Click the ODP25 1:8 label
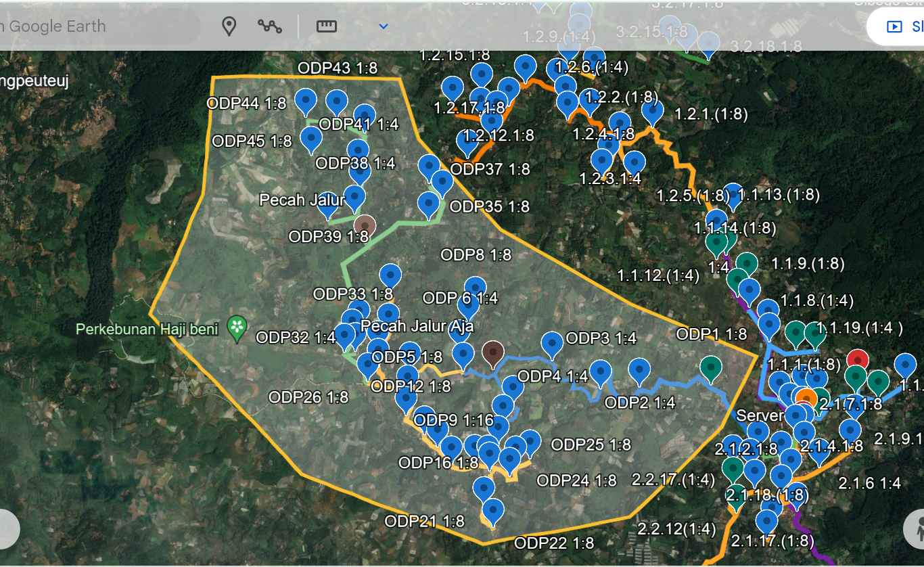 (x=591, y=445)
